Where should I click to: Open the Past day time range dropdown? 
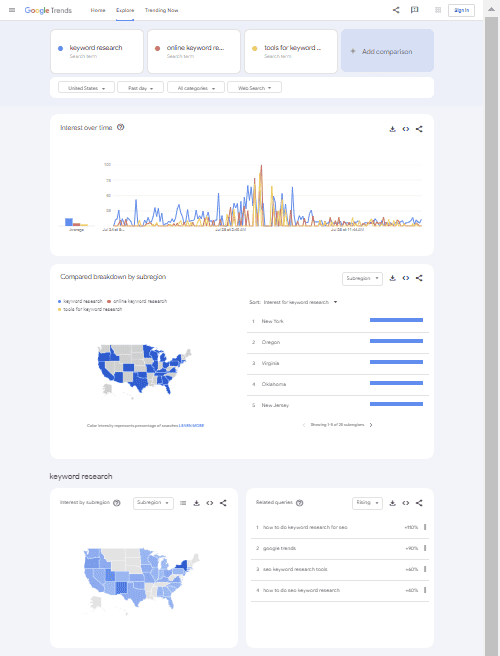[140, 88]
